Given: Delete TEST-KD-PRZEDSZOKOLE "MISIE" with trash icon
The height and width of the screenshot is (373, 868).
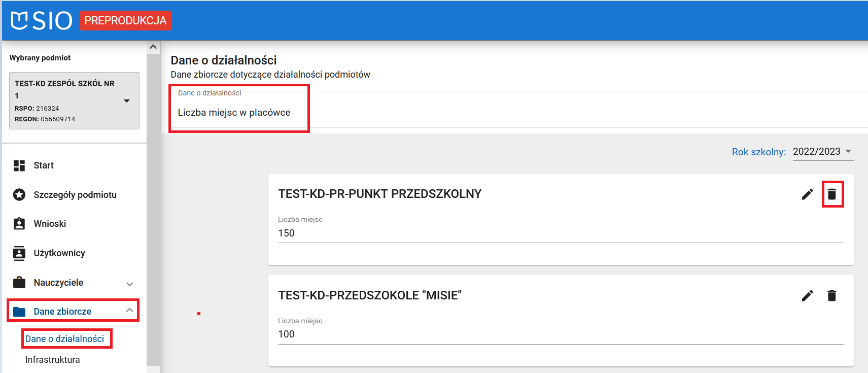Looking at the screenshot, I should 832,296.
